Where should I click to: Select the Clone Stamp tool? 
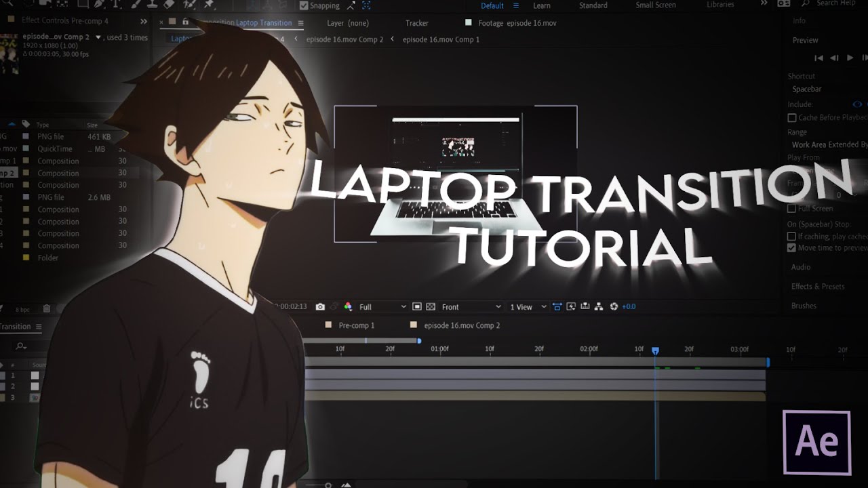(153, 4)
